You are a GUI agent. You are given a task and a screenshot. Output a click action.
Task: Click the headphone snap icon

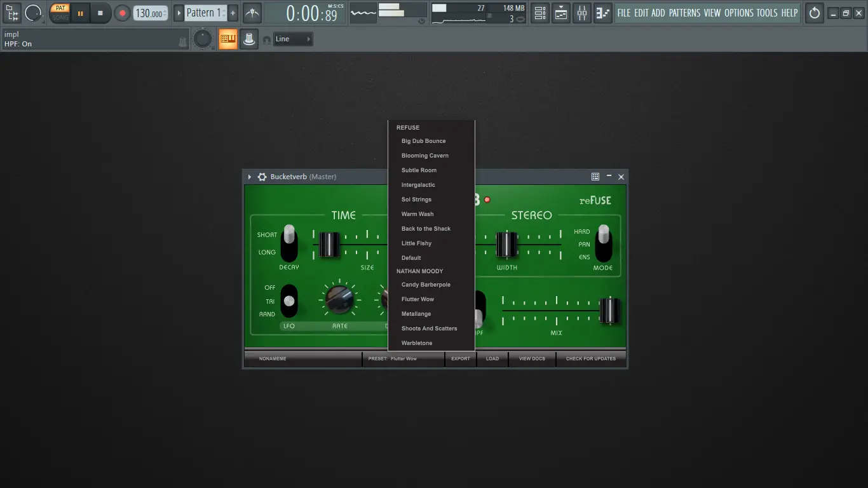pos(267,39)
